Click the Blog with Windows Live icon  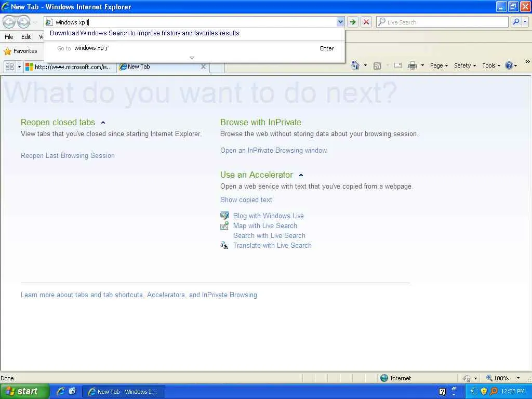[x=224, y=216]
